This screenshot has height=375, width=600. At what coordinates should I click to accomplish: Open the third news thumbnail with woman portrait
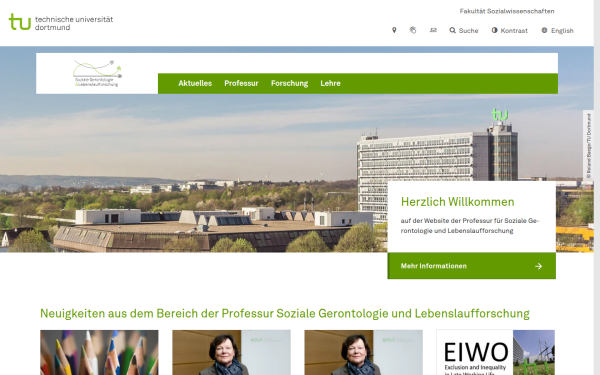pyautogui.click(x=364, y=352)
